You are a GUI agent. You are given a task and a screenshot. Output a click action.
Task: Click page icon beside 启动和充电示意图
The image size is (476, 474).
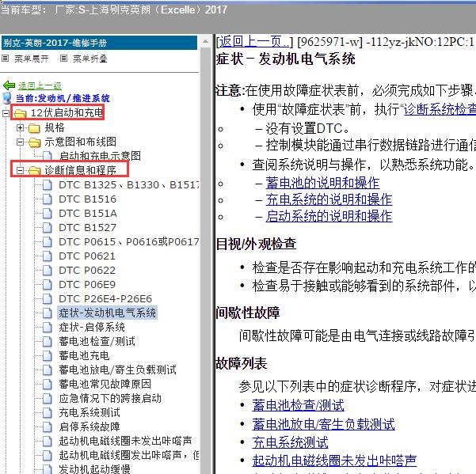tap(47, 156)
